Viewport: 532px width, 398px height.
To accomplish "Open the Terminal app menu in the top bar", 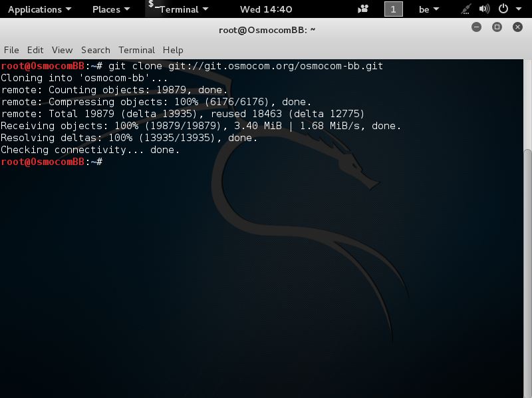I will point(178,9).
